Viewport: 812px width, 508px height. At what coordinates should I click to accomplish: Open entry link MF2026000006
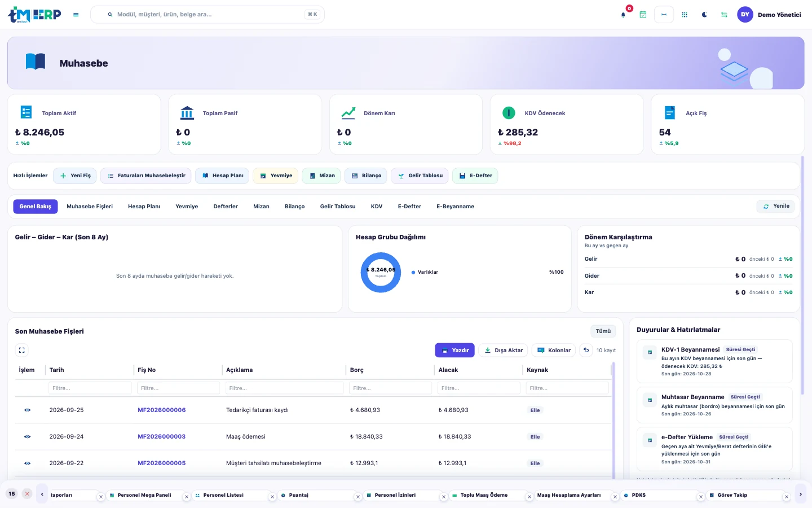pos(162,410)
